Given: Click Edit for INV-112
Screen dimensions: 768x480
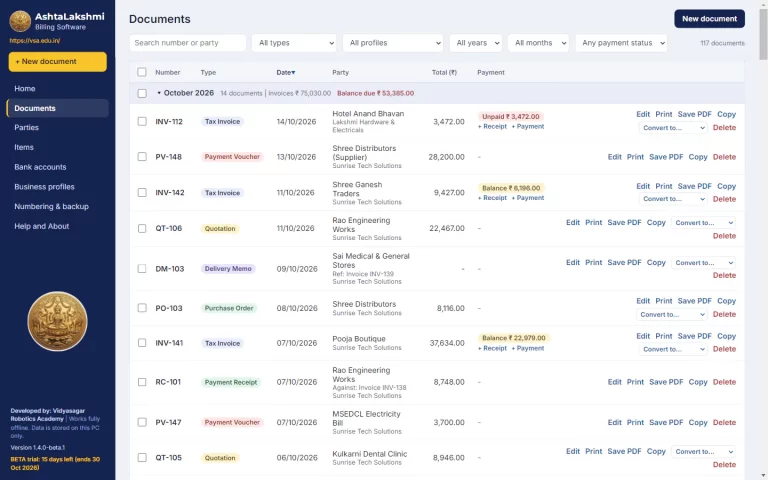Looking at the screenshot, I should (x=643, y=114).
